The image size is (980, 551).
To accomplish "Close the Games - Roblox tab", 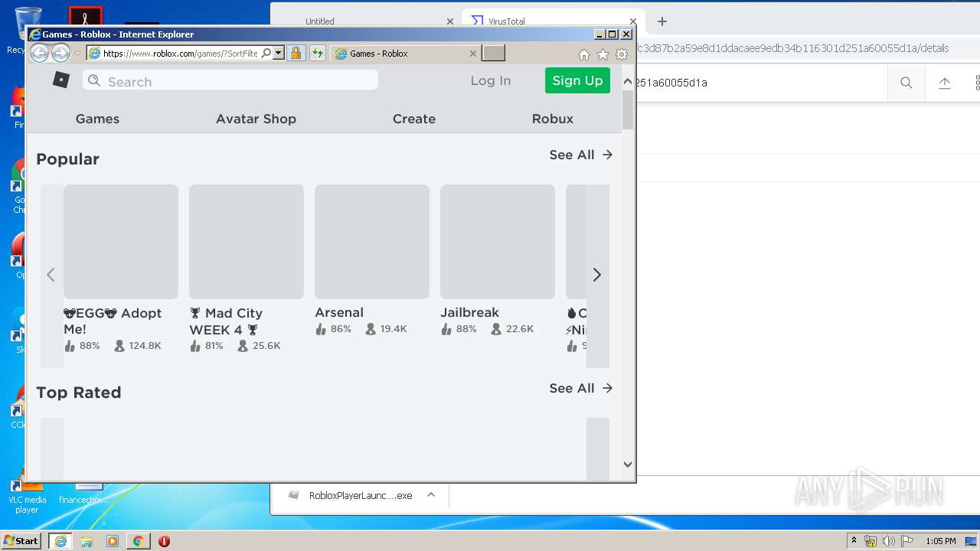I will click(x=473, y=54).
